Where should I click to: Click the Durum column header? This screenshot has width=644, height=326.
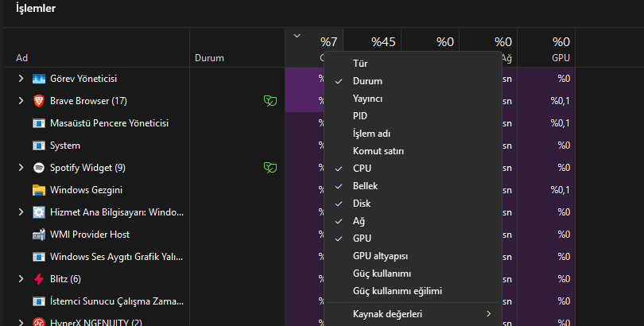(209, 58)
